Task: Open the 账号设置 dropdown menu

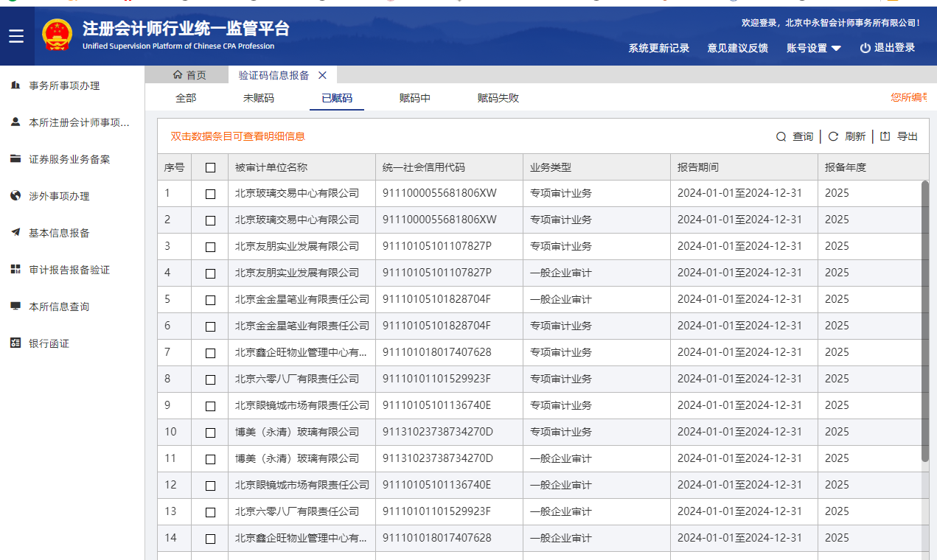Action: (x=814, y=48)
